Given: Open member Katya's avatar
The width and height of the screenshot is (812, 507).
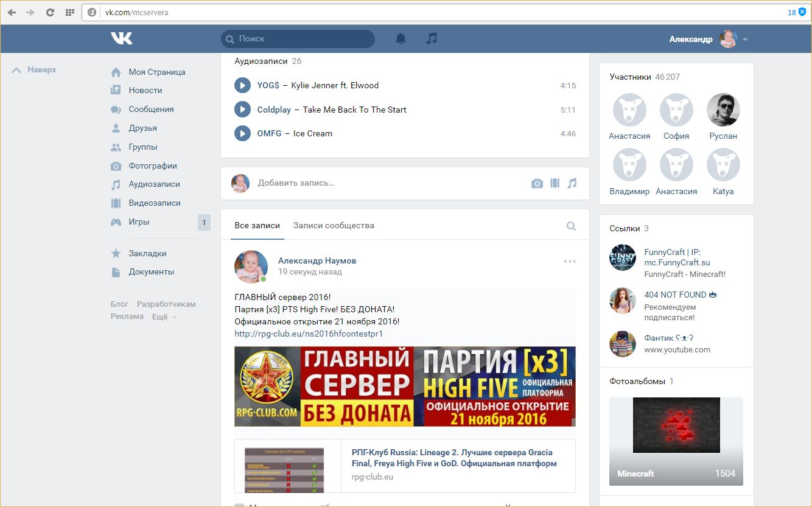Looking at the screenshot, I should click(x=723, y=166).
